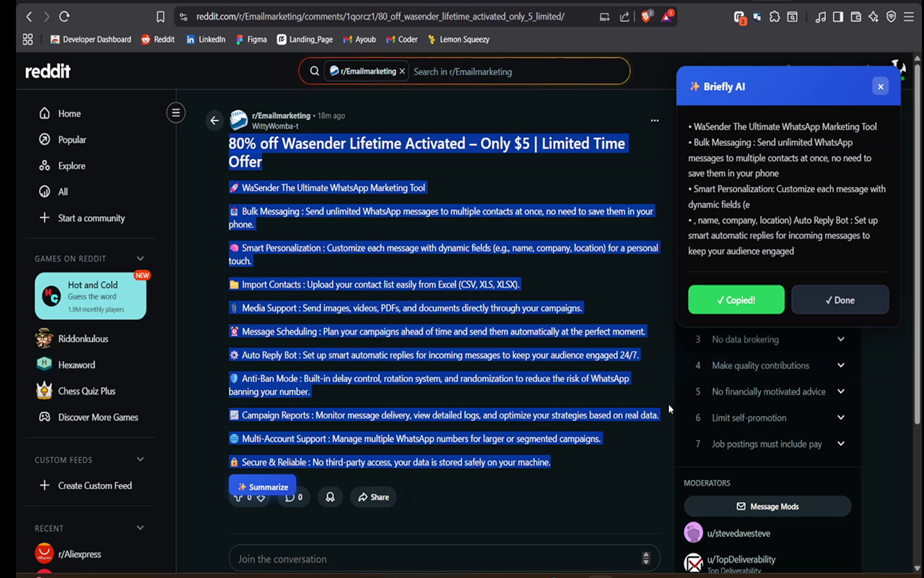Remove r/Emailmarketing search filter chip
The image size is (924, 578).
tap(402, 72)
